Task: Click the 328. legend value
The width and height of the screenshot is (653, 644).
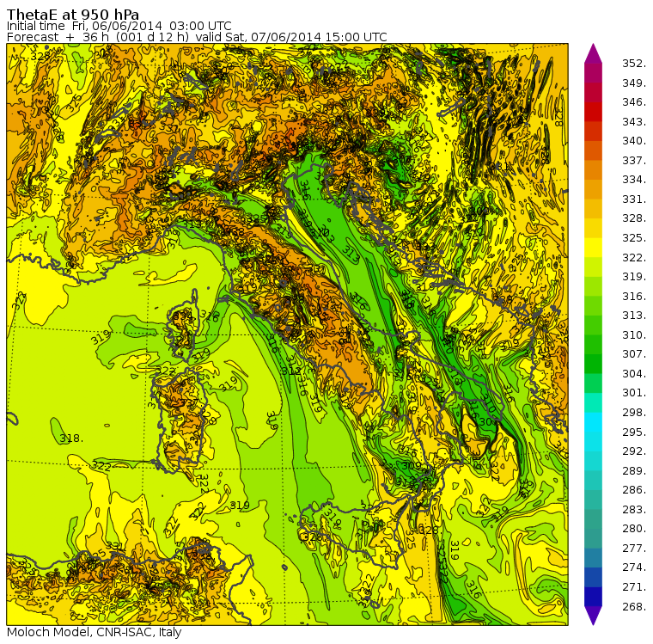Action: click(634, 218)
